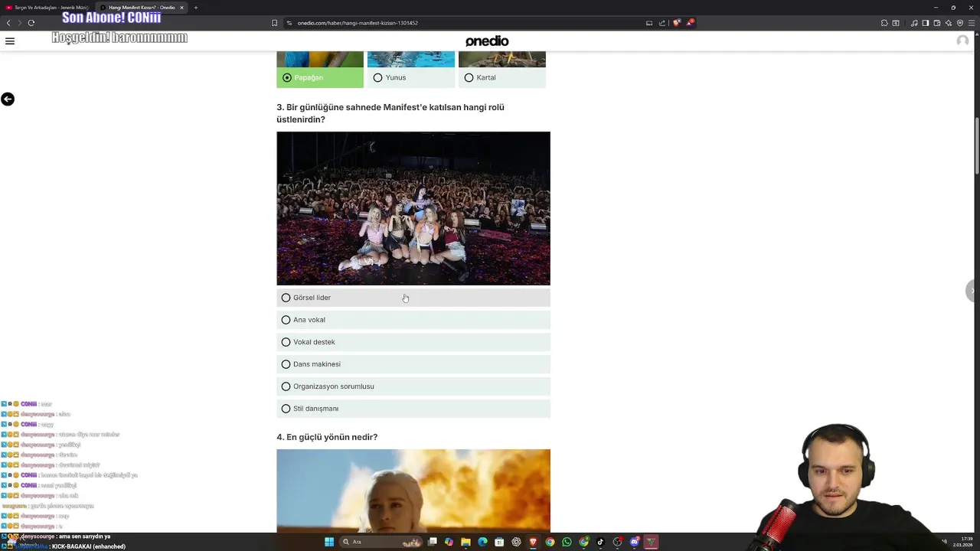Open Microsoft Edge from taskbar
Image resolution: width=980 pixels, height=551 pixels.
(482, 542)
